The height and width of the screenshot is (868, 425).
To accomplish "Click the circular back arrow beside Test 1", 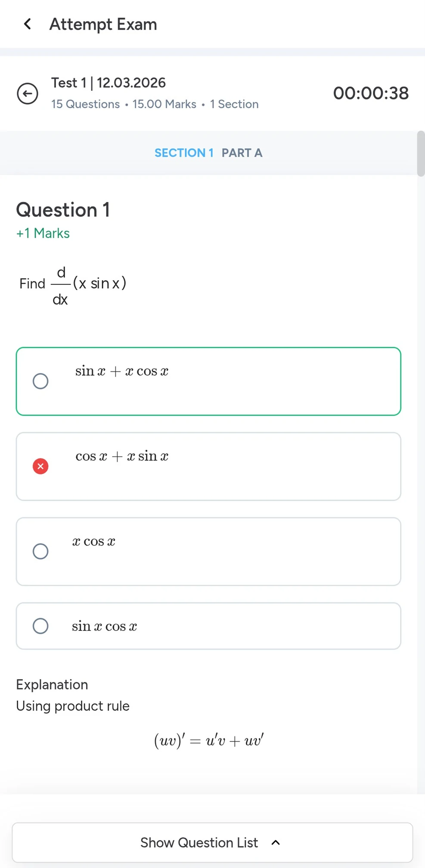I will [28, 93].
